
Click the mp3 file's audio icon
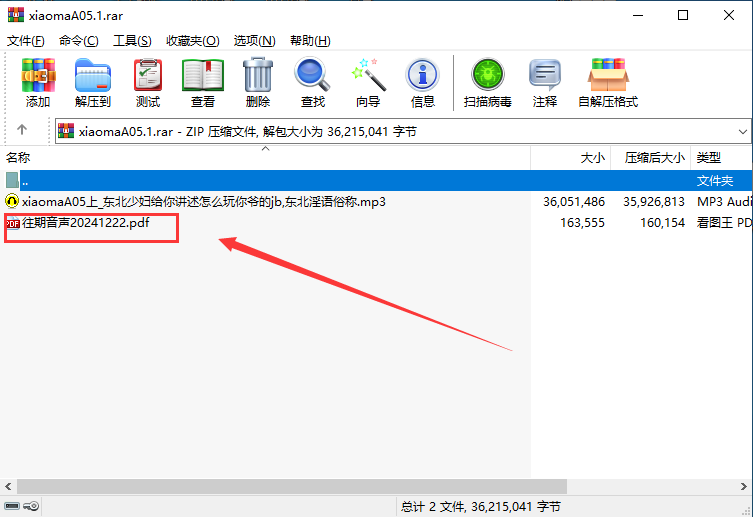click(12, 201)
